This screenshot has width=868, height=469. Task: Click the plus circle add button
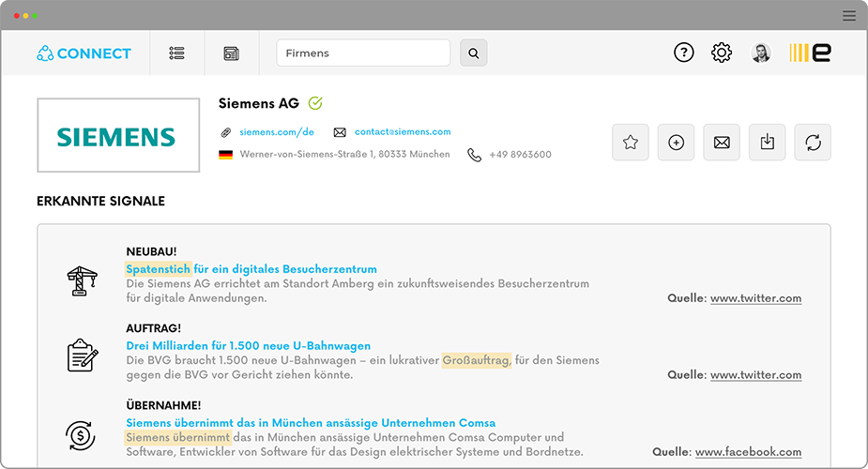coord(676,143)
